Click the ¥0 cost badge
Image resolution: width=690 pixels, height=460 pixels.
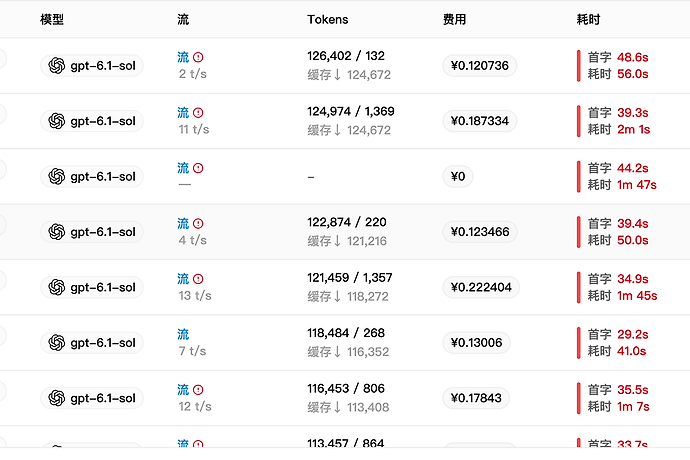coord(458,177)
